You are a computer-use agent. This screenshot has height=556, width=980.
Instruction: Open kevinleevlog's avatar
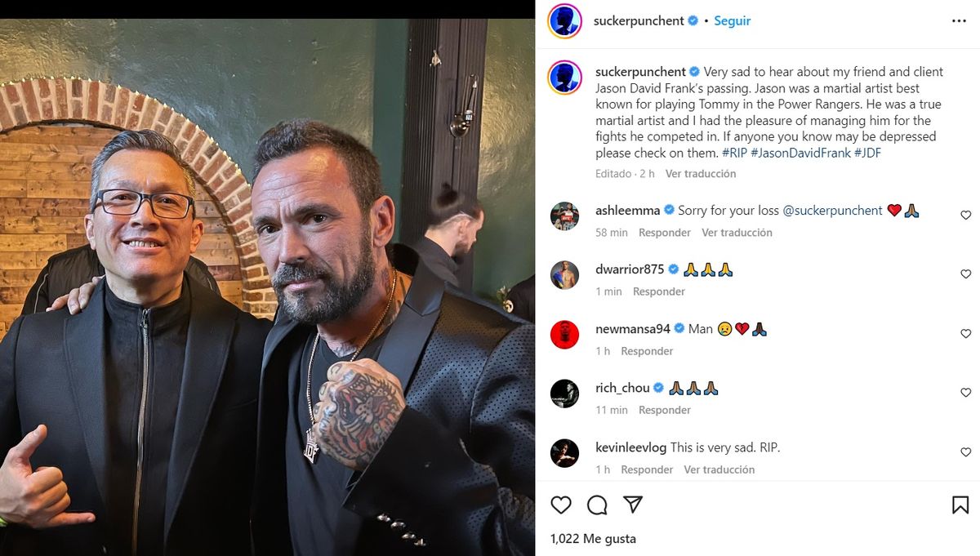click(x=564, y=453)
